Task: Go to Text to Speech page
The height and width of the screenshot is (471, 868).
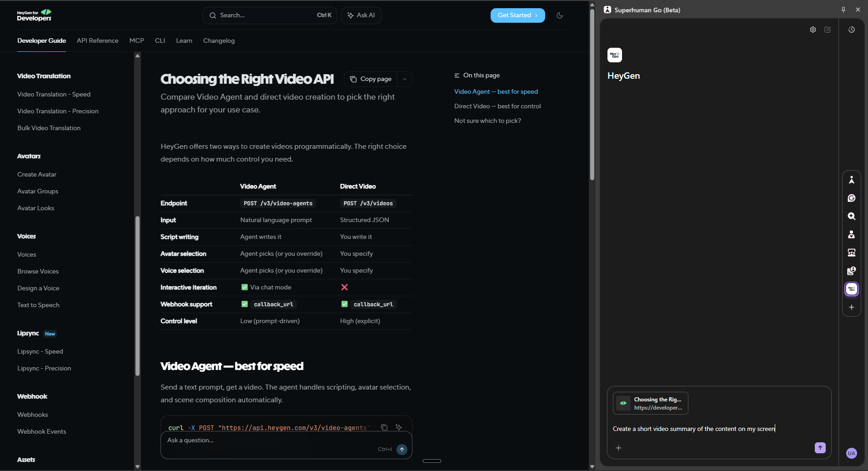Action: [x=38, y=305]
